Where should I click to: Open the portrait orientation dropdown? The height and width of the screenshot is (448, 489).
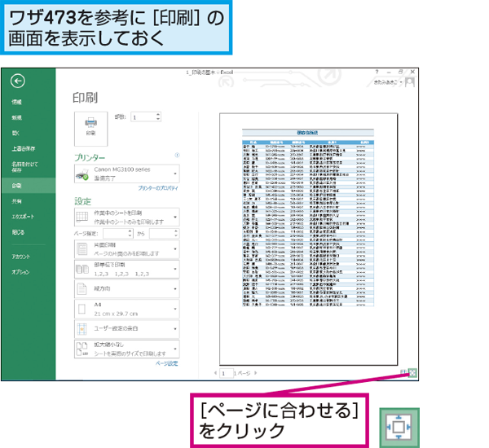tap(127, 288)
